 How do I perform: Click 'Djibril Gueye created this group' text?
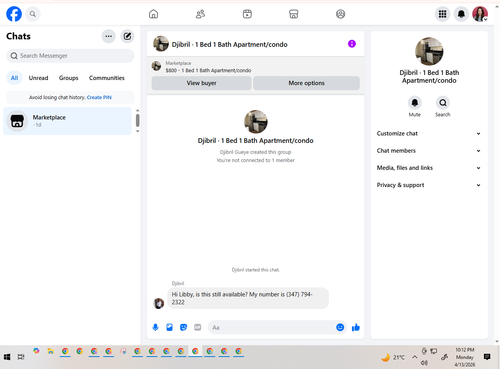pos(255,152)
